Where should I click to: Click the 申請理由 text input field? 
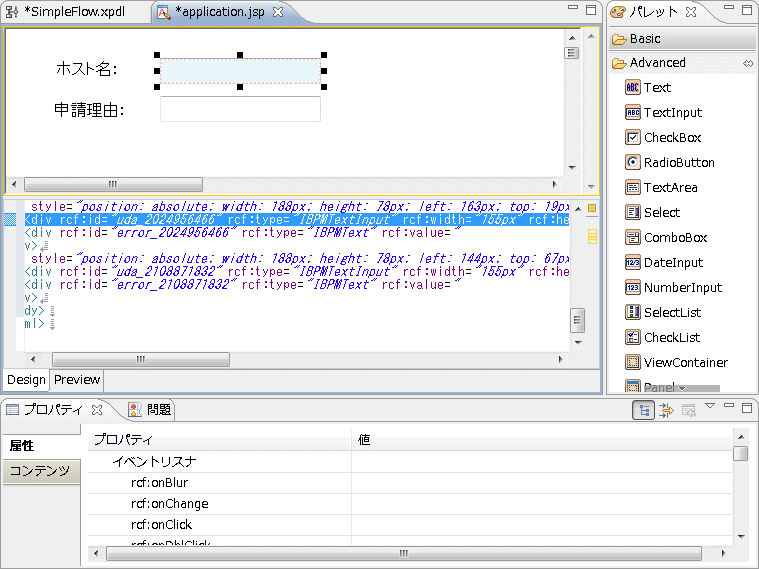[241, 109]
